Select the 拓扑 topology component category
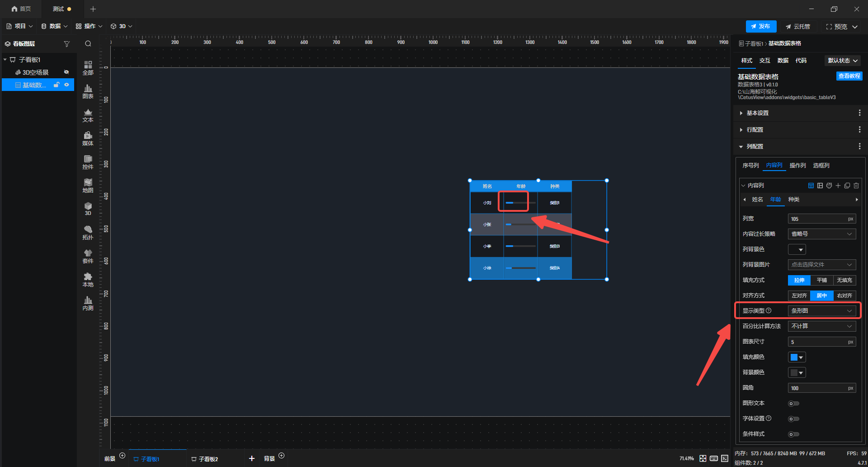This screenshot has height=467, width=868. (88, 233)
